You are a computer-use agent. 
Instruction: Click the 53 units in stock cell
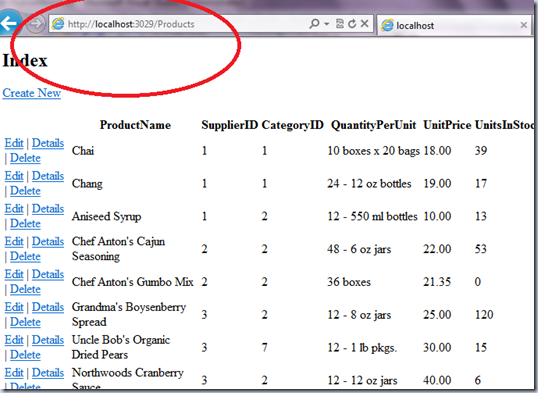tap(480, 250)
